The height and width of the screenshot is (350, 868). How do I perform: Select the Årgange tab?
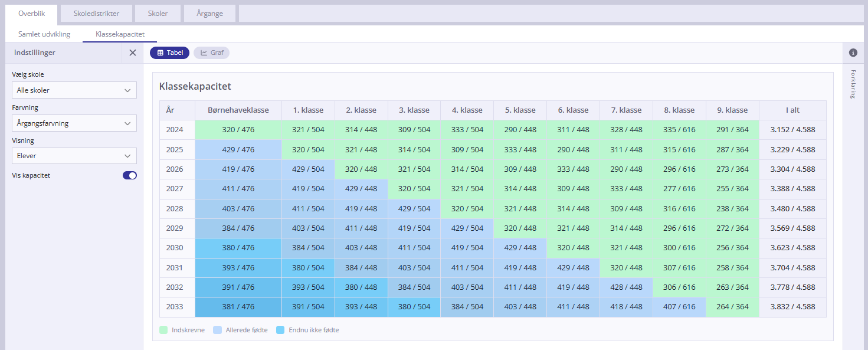tap(209, 14)
